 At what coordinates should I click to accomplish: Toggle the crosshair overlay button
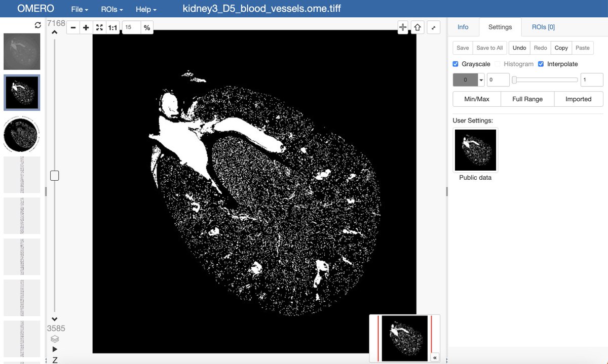pos(403,27)
